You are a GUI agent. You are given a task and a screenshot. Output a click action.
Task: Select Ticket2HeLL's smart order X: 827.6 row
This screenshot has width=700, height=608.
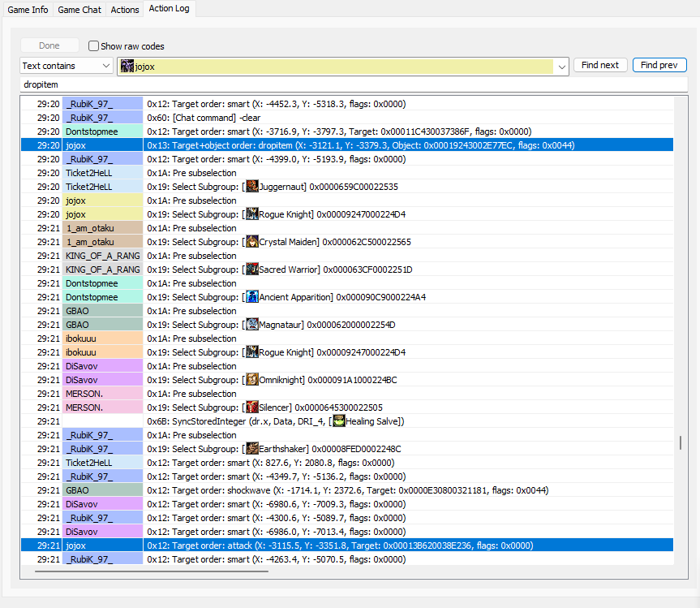coord(347,463)
